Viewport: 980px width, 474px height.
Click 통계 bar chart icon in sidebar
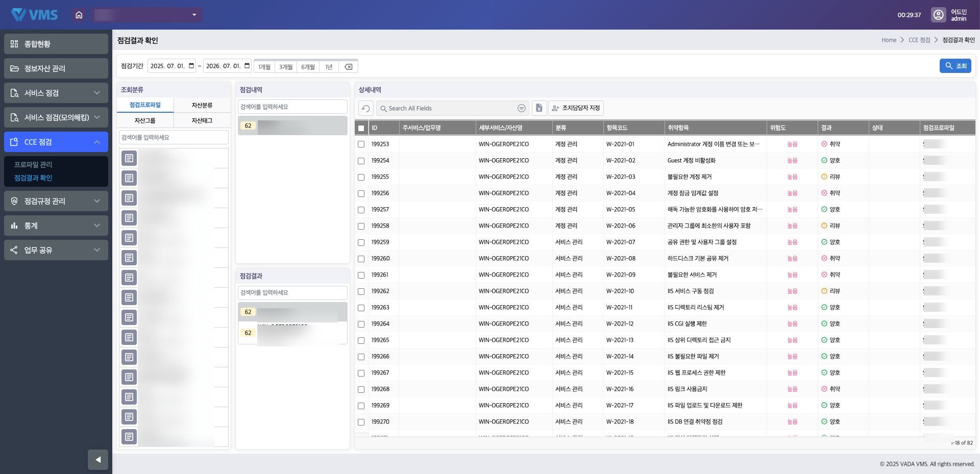pyautogui.click(x=14, y=226)
